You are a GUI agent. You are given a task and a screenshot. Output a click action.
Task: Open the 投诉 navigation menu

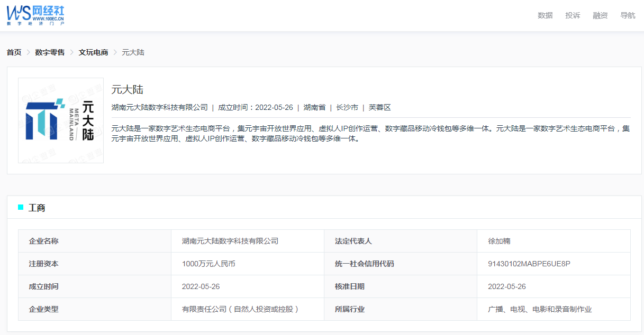573,15
